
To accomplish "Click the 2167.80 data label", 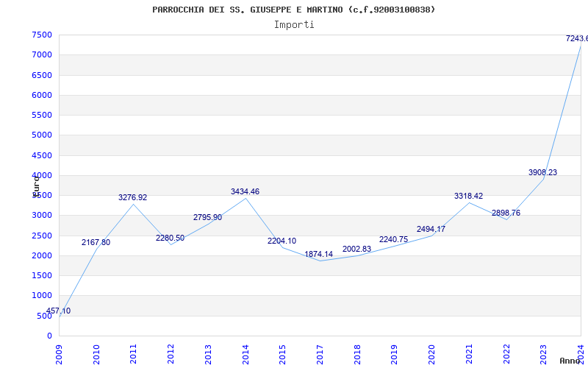I will [96, 243].
